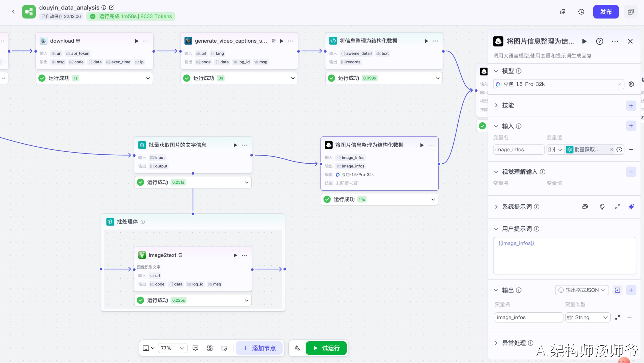Open the 输出格式JSON dropdown
644x363 pixels.
582,290
